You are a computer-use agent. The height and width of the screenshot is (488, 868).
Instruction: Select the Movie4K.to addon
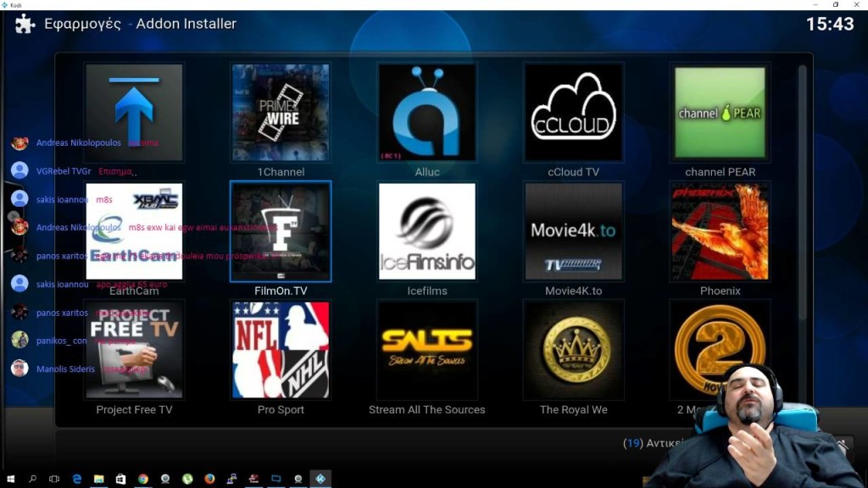(574, 231)
